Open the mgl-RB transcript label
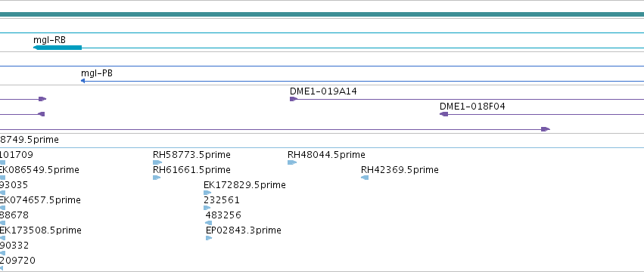Viewport: 644px width, 272px height. click(49, 40)
